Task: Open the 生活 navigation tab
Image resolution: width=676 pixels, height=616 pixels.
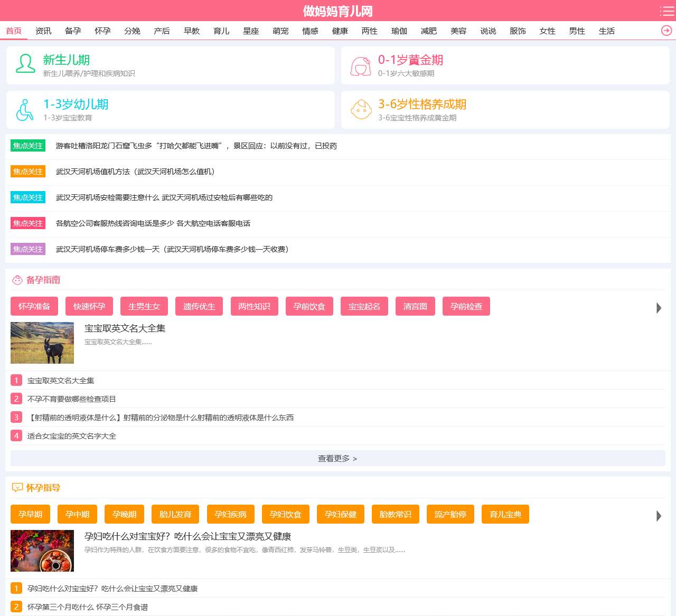Action: 607,31
